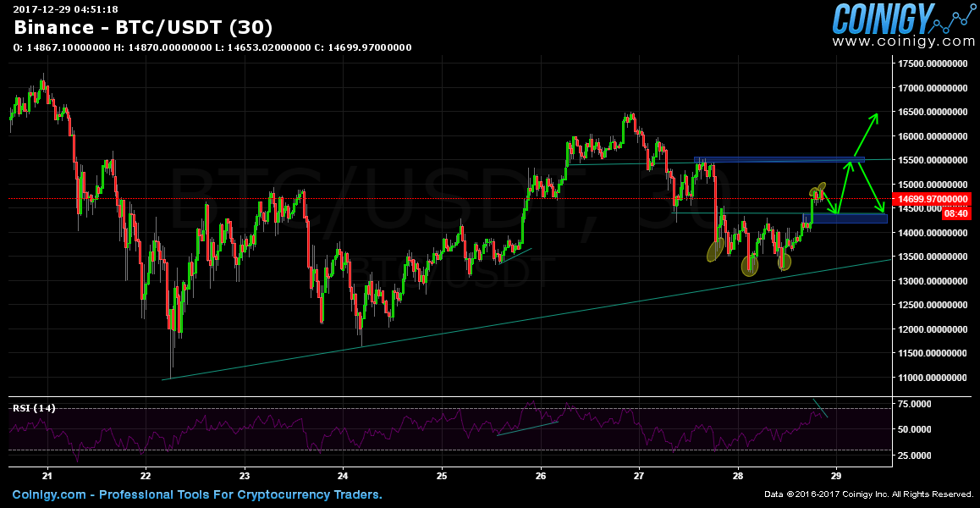980x508 pixels.
Task: Select the open value O: 14867.10000000
Action: click(62, 47)
